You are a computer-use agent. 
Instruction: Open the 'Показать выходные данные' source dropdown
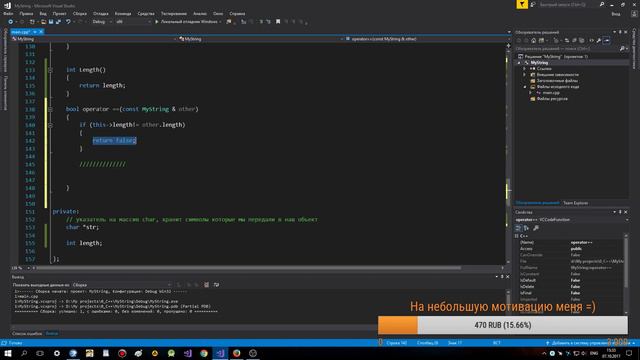tap(122, 285)
